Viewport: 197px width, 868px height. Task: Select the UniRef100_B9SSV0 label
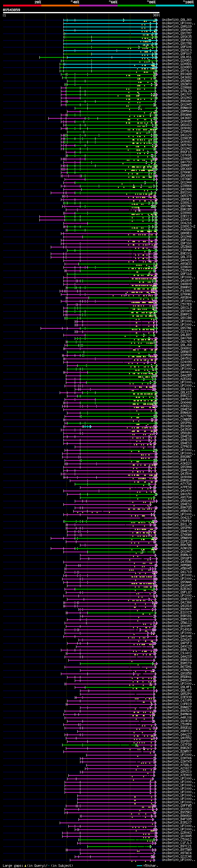[x=177, y=193]
